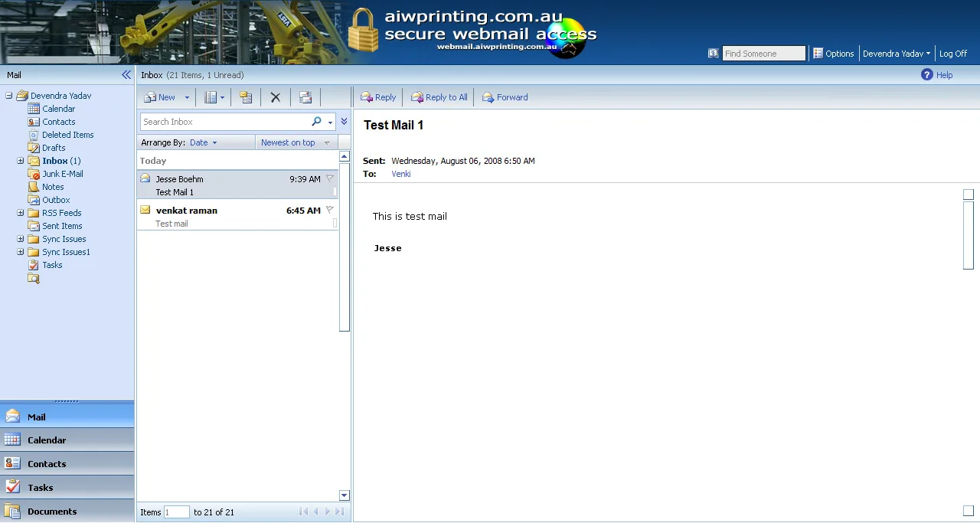Open search scope dropdown arrow
This screenshot has height=523, width=980.
click(331, 123)
